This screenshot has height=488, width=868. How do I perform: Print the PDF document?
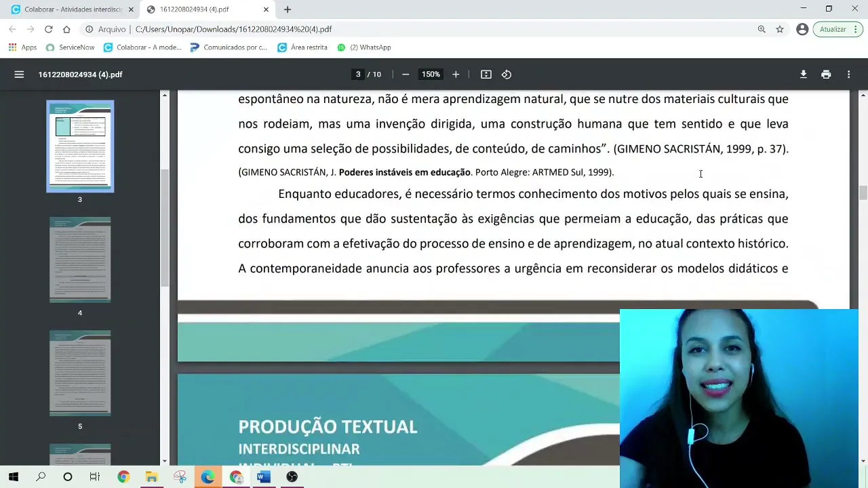(x=826, y=75)
